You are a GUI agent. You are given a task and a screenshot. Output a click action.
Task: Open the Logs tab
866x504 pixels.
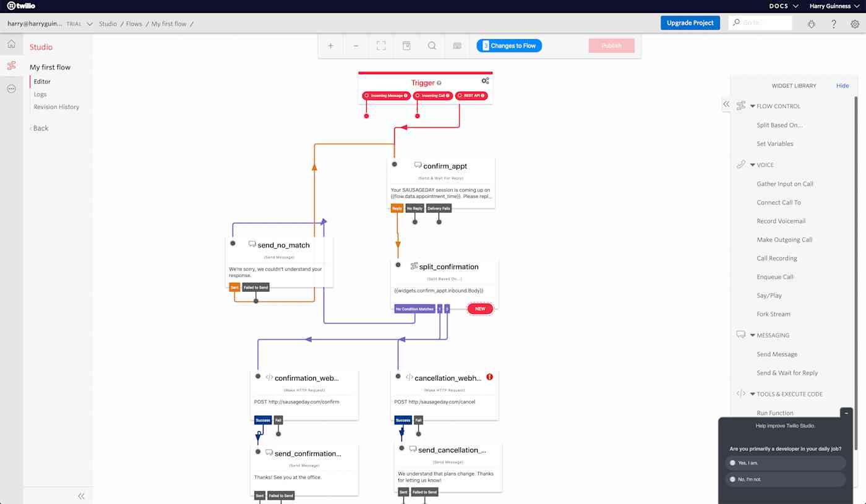pos(40,94)
